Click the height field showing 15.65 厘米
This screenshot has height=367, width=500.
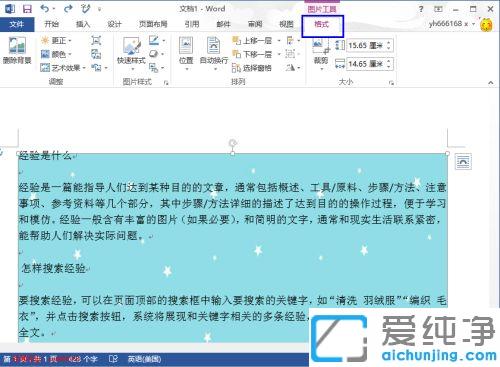[365, 45]
